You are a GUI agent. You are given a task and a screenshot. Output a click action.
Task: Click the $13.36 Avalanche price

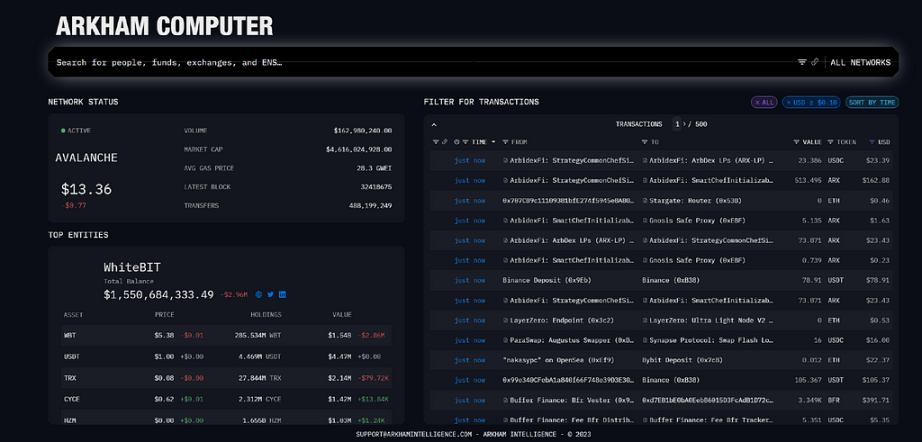86,189
